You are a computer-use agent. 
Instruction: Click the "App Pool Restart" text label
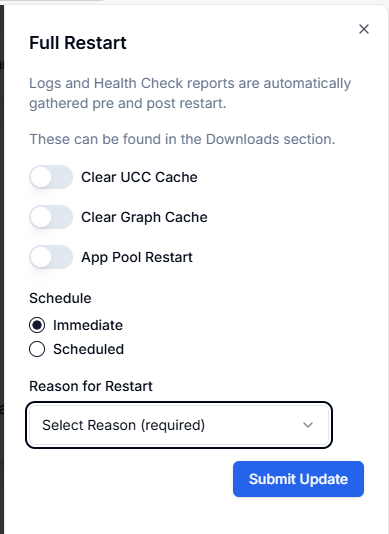point(137,257)
